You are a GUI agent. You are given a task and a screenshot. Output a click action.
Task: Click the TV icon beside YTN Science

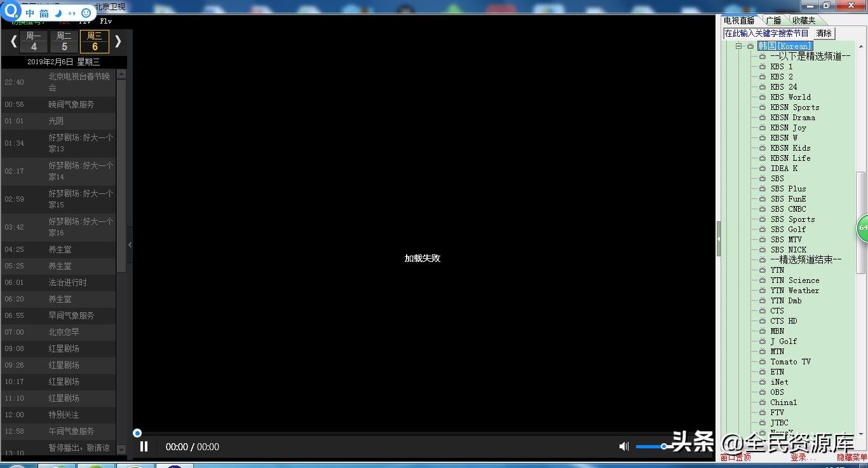763,280
